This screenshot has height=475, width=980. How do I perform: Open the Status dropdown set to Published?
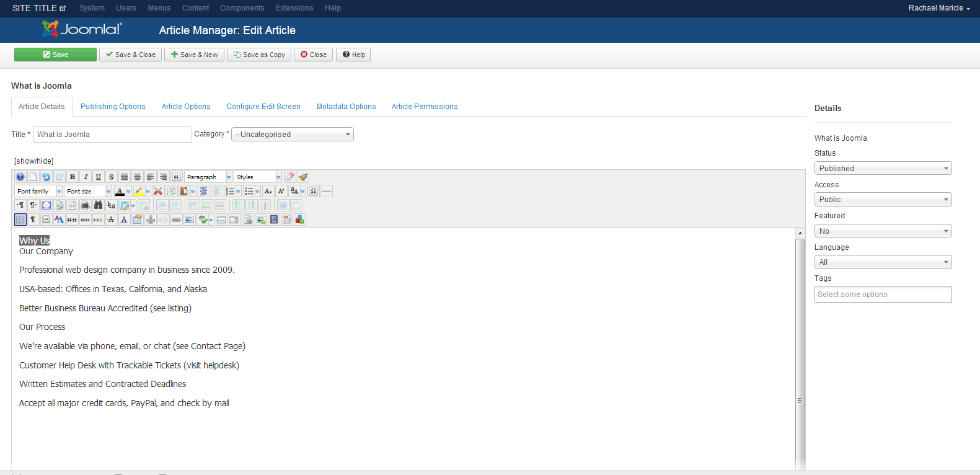[883, 168]
